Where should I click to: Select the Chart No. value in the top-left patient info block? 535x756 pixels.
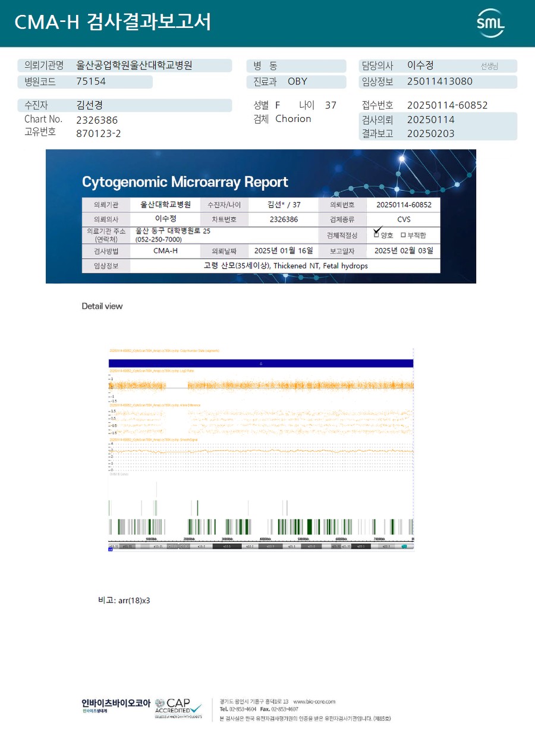pos(97,120)
